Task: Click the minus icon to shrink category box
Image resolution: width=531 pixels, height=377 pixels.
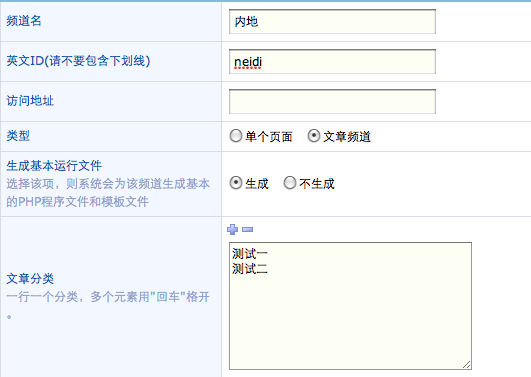Action: coord(248,230)
